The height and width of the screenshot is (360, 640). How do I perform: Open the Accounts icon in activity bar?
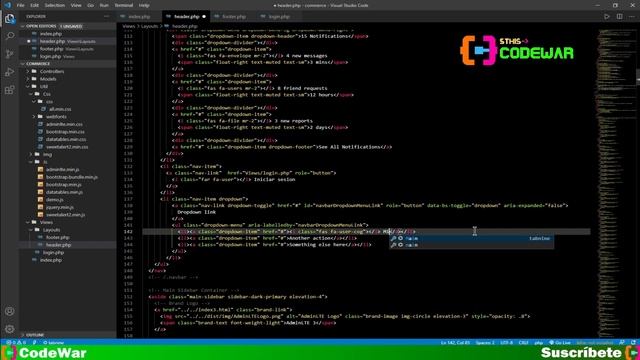(9, 311)
